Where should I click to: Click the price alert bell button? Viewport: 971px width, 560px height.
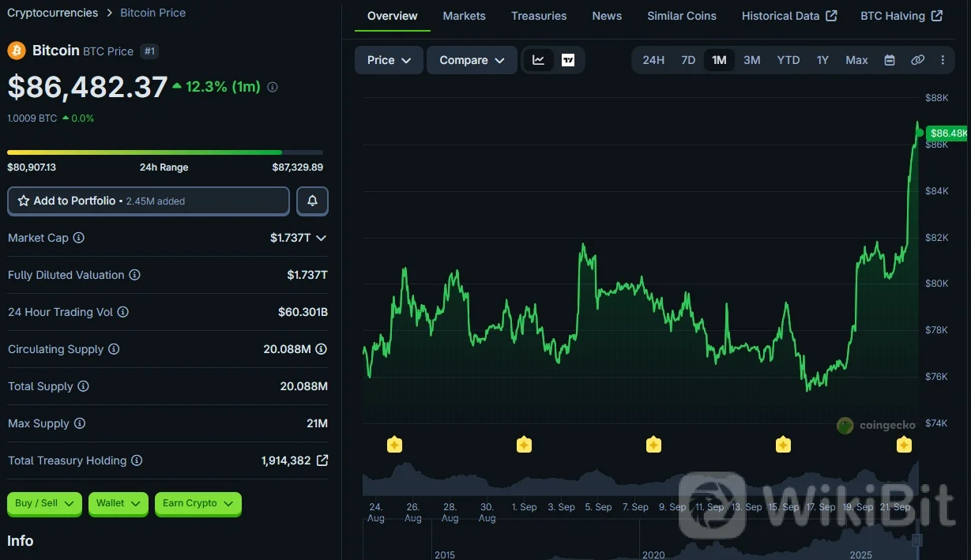click(312, 201)
